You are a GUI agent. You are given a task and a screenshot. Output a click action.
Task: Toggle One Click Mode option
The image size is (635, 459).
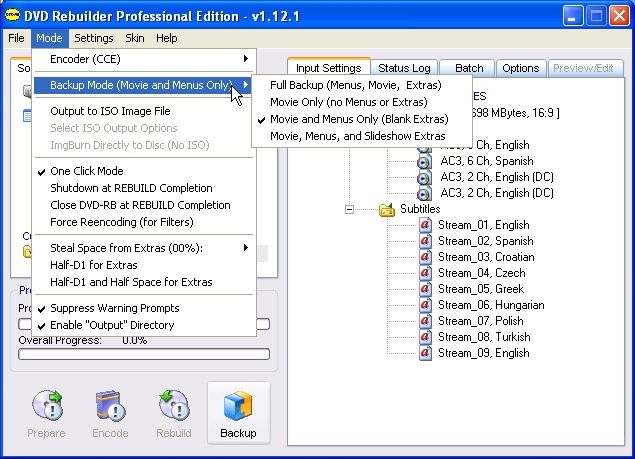144,171
